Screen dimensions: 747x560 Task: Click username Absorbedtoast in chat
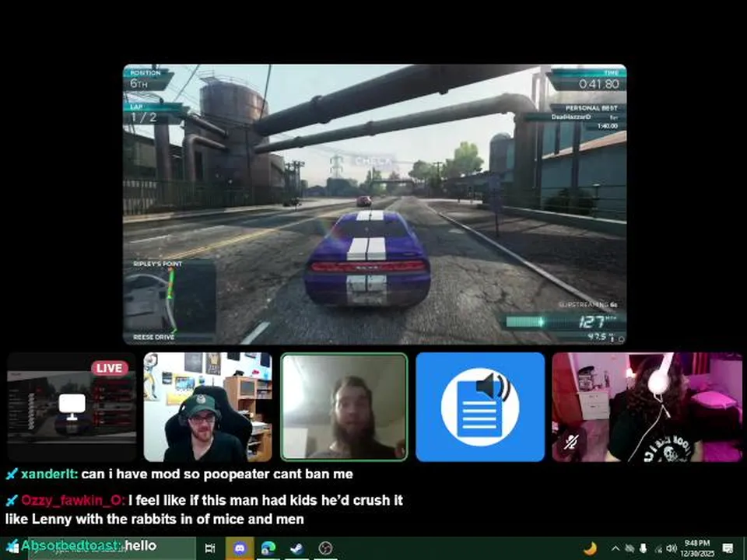[72, 545]
